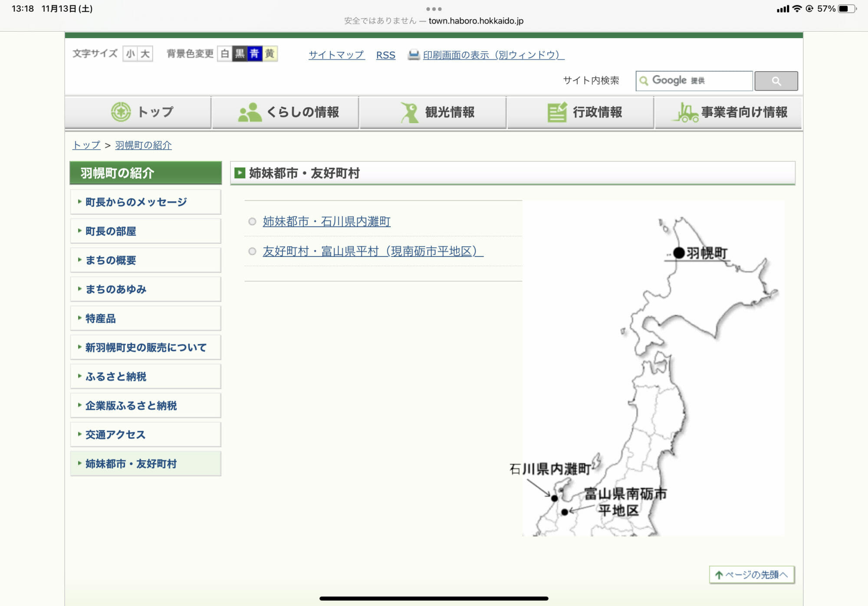Tap the three-dot menu at top
The image size is (868, 606).
[x=434, y=9]
